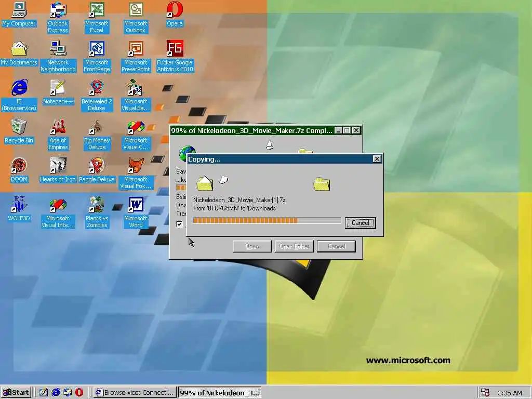Viewport: 532px width, 399px height.
Task: Minimize the Nickelodeon download window
Action: coord(339,130)
